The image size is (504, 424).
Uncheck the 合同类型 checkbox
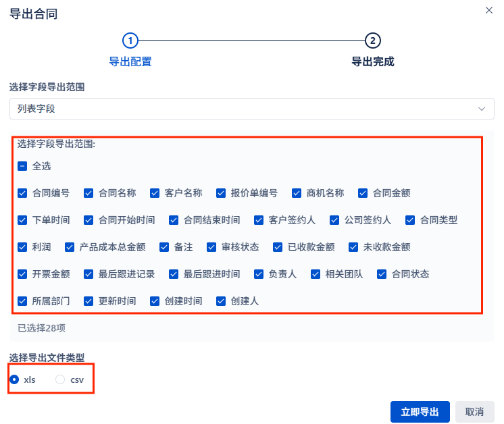click(x=410, y=220)
